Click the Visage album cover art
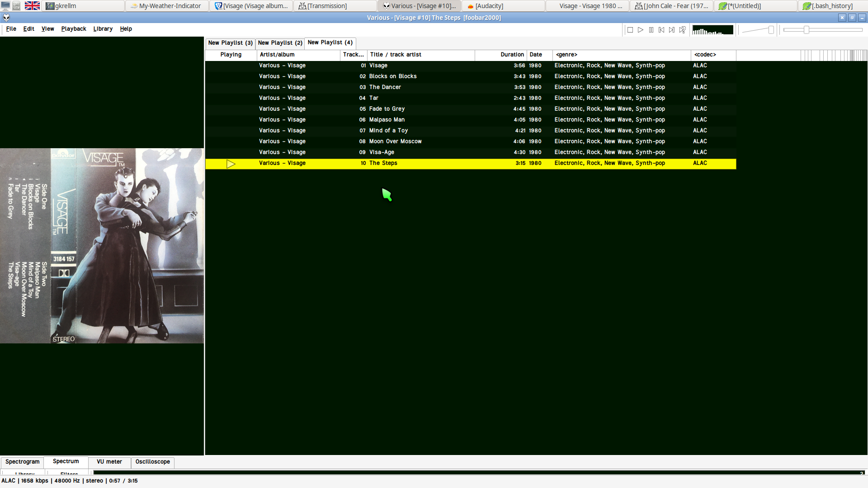 pyautogui.click(x=102, y=246)
